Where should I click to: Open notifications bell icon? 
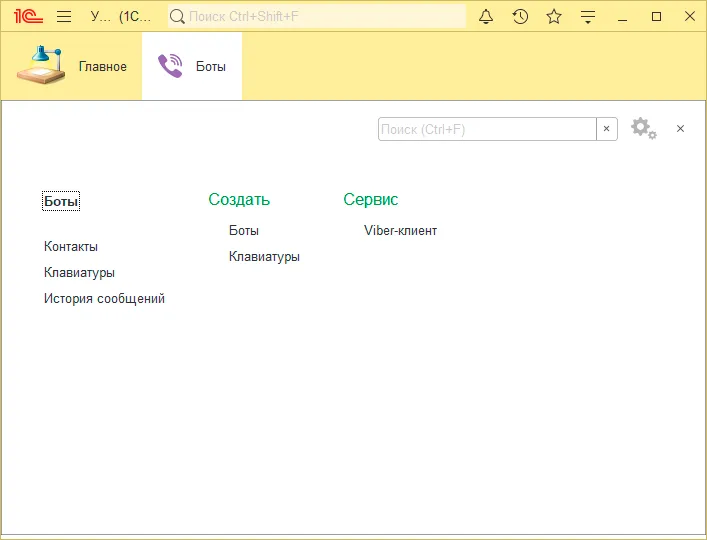click(x=487, y=16)
